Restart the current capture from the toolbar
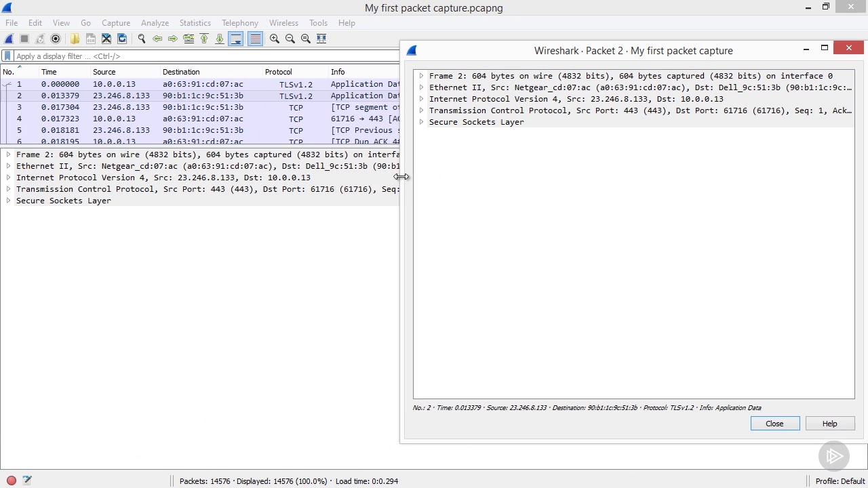The image size is (868, 488). coord(40,39)
